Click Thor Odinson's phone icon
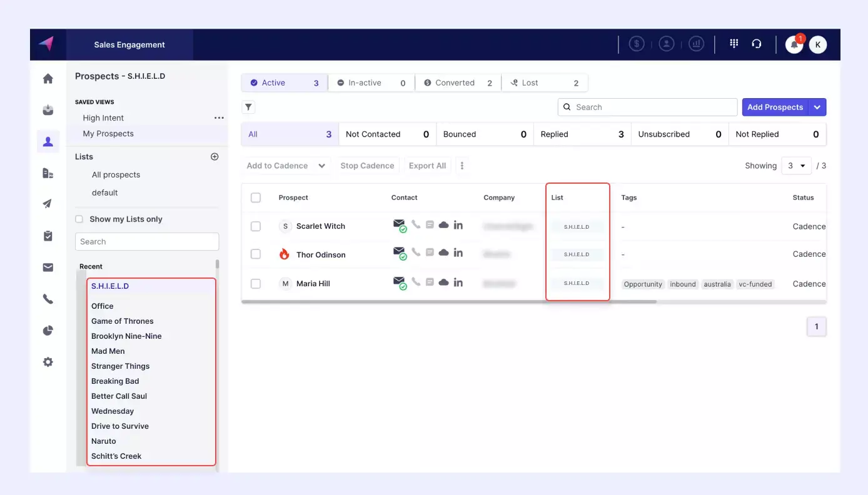868x495 pixels. pos(416,252)
